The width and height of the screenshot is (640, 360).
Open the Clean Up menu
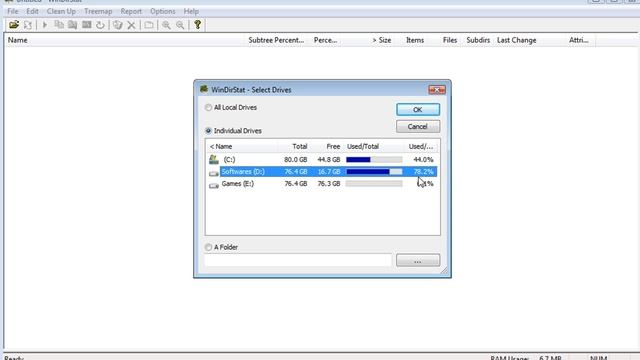pyautogui.click(x=61, y=11)
